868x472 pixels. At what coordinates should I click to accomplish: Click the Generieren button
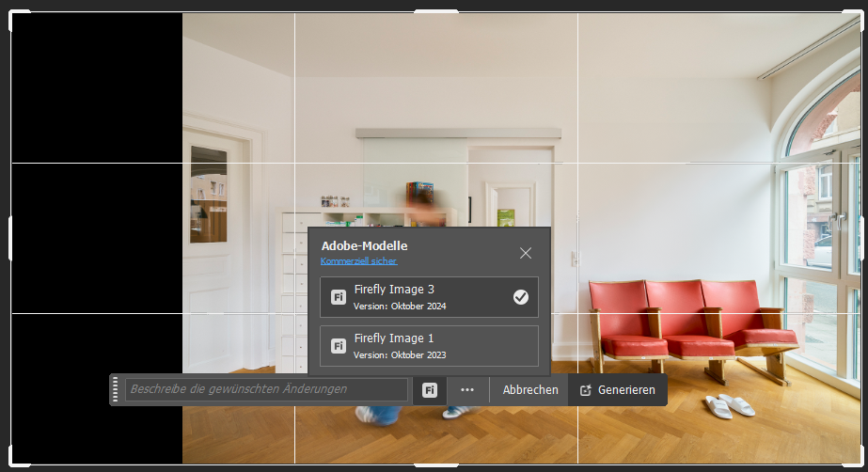coord(618,390)
